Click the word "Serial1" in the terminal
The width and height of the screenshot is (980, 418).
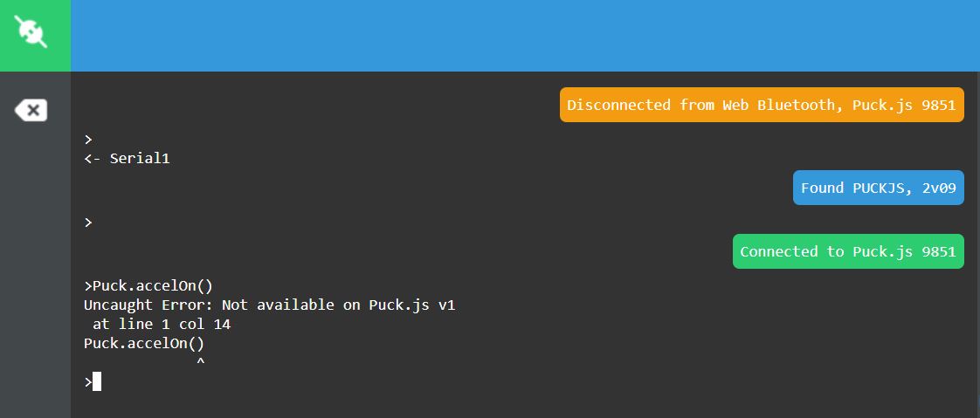[x=140, y=158]
